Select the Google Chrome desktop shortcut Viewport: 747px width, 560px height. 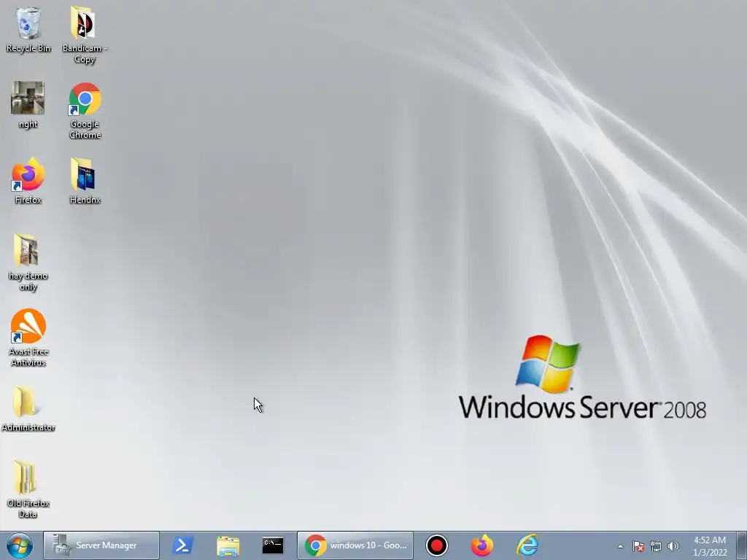pyautogui.click(x=85, y=111)
